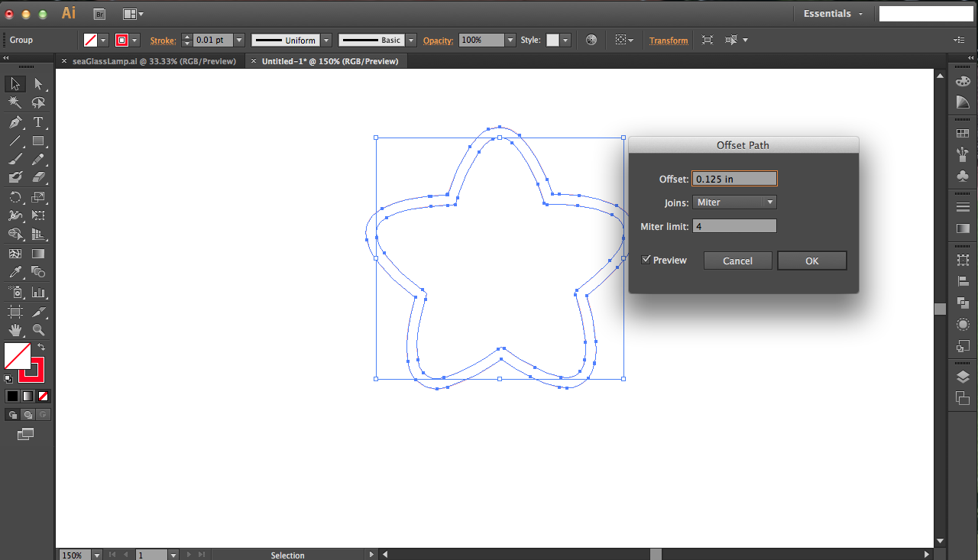Open the Layers panel icon

[x=963, y=377]
